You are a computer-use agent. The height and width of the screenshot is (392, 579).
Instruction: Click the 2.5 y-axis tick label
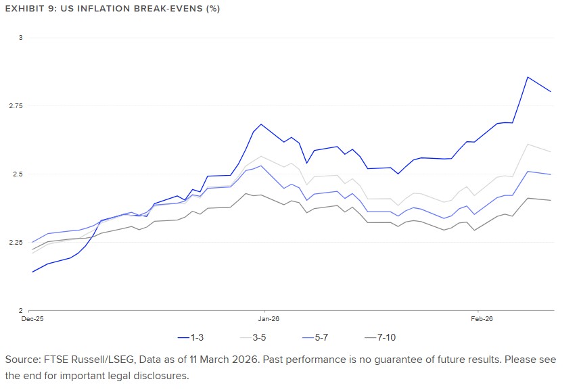click(18, 174)
